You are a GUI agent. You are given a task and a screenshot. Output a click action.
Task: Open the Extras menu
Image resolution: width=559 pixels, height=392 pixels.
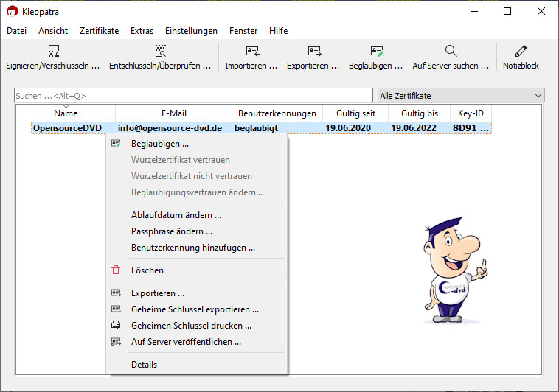(x=142, y=31)
